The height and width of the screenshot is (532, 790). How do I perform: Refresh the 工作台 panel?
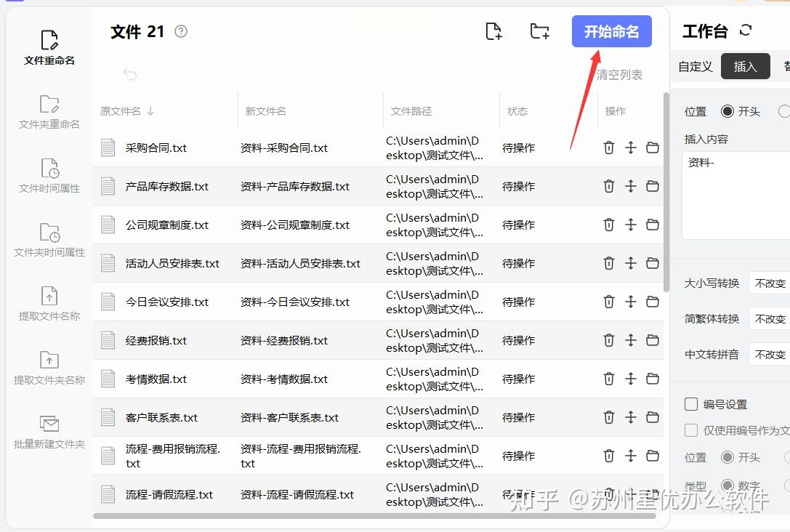click(746, 31)
